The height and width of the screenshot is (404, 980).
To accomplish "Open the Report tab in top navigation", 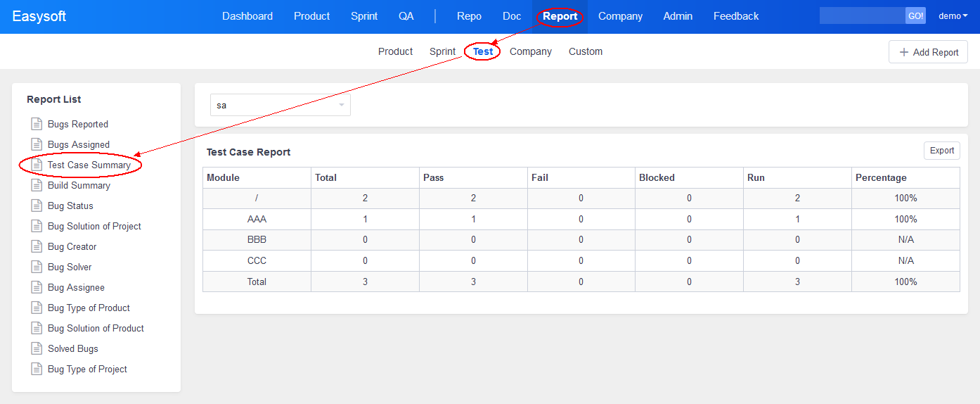I will 560,16.
